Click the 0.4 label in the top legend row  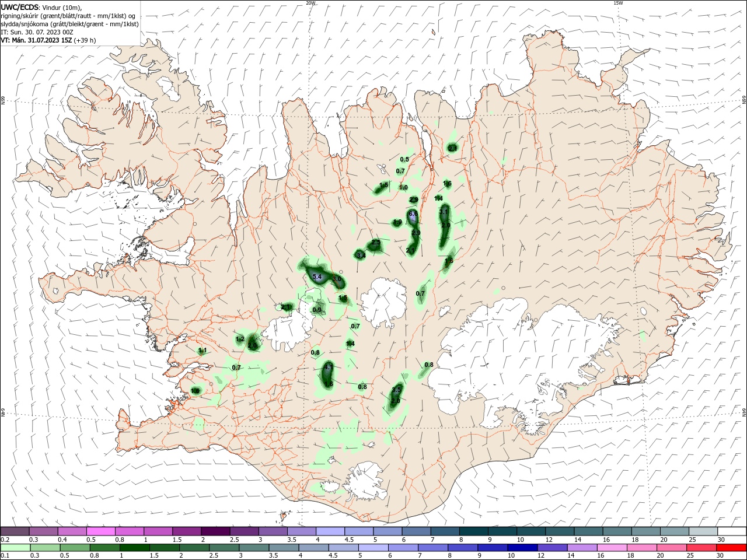click(62, 540)
